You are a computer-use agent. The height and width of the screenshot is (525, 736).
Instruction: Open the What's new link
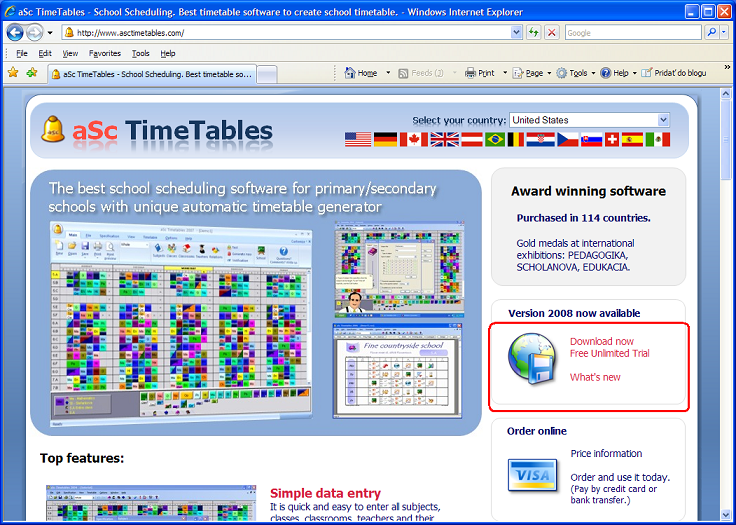coord(595,377)
